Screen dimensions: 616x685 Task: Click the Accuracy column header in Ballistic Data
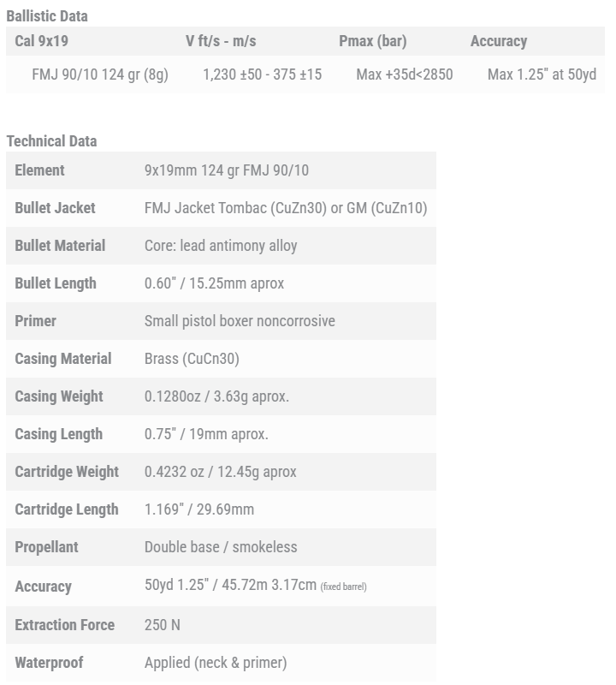[498, 41]
